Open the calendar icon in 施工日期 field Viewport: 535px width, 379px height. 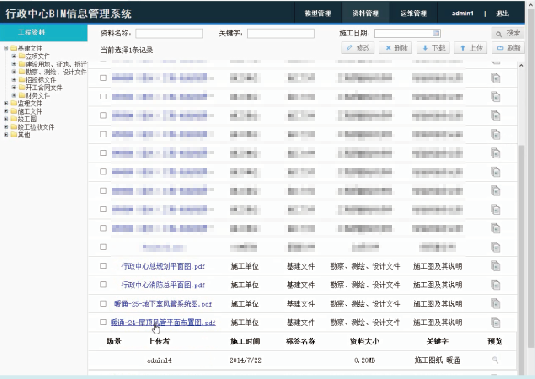coord(436,33)
